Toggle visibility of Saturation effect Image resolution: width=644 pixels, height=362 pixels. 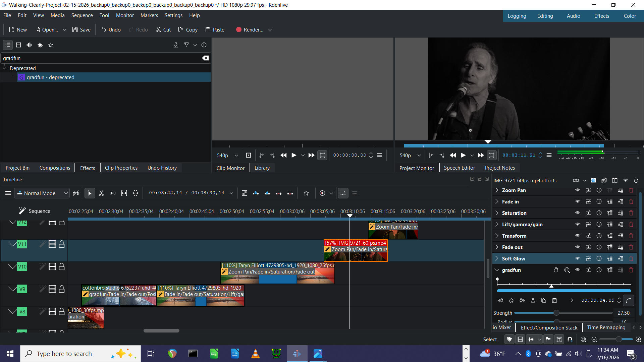coord(577,213)
